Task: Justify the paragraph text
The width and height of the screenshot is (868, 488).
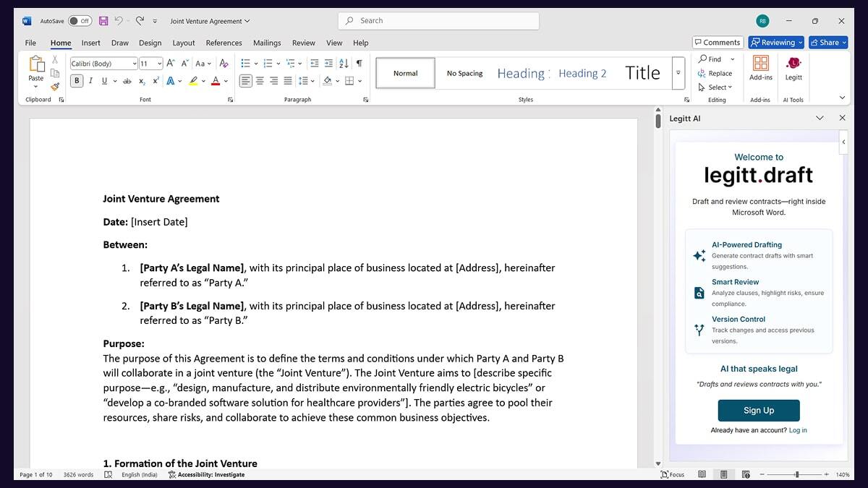Action: 288,81
